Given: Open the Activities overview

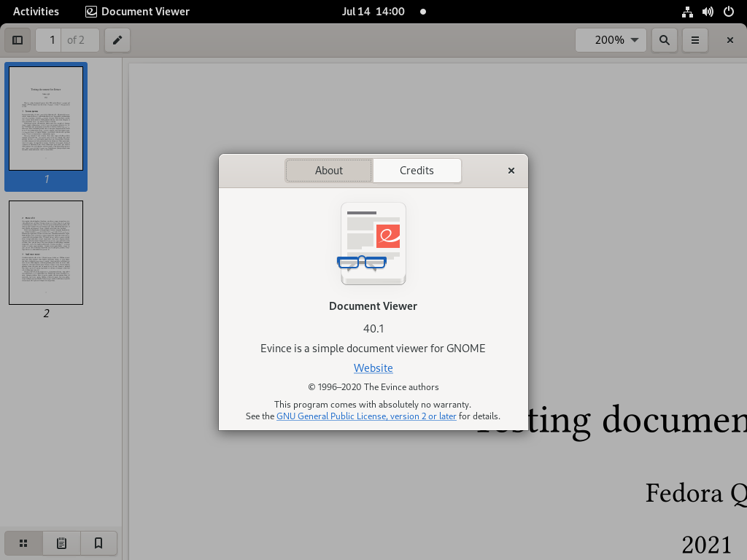Looking at the screenshot, I should pyautogui.click(x=36, y=12).
